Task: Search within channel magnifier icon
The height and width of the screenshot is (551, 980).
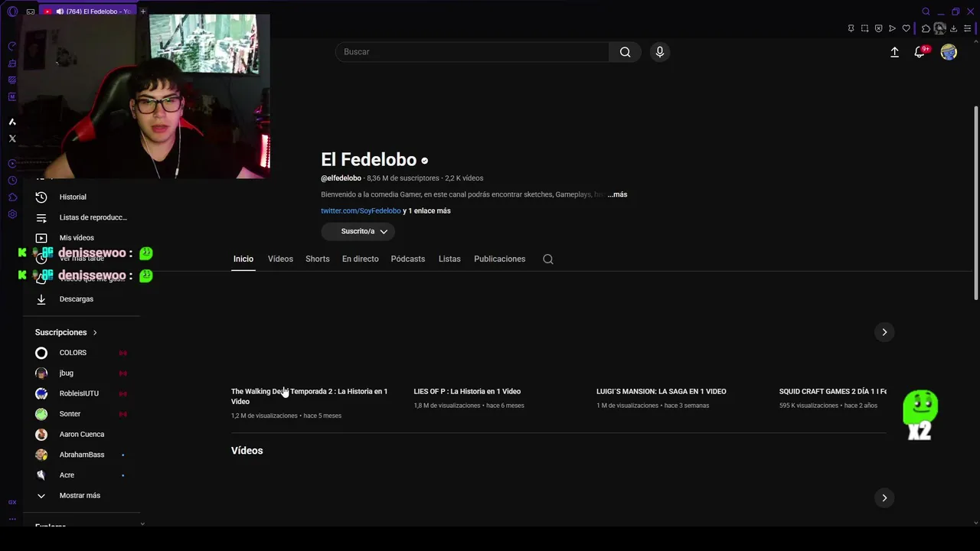Action: pyautogui.click(x=548, y=259)
